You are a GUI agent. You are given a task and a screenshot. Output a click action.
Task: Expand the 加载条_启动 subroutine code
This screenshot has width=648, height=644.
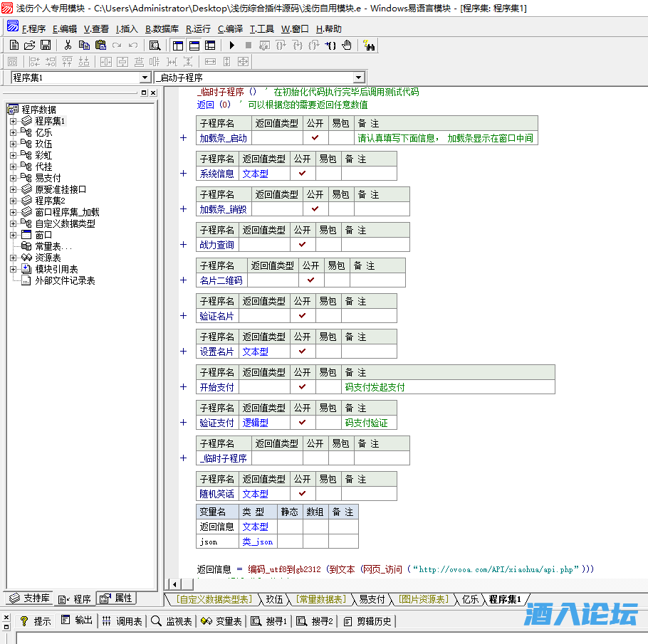coord(183,138)
